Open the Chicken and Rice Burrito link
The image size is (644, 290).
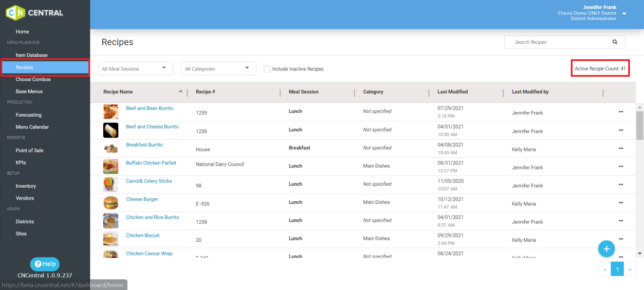(x=152, y=217)
